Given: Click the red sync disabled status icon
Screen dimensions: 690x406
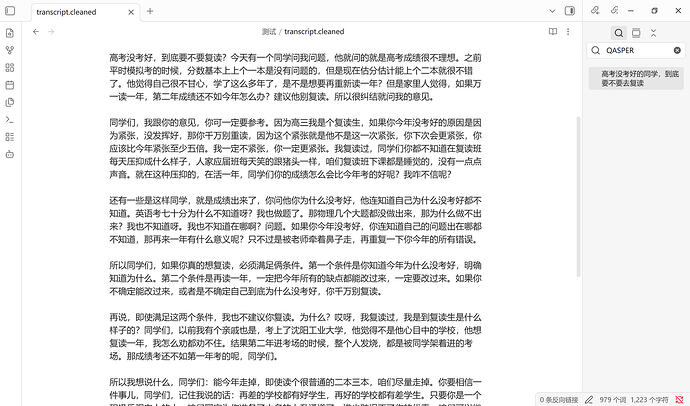Looking at the screenshot, I should (679, 400).
